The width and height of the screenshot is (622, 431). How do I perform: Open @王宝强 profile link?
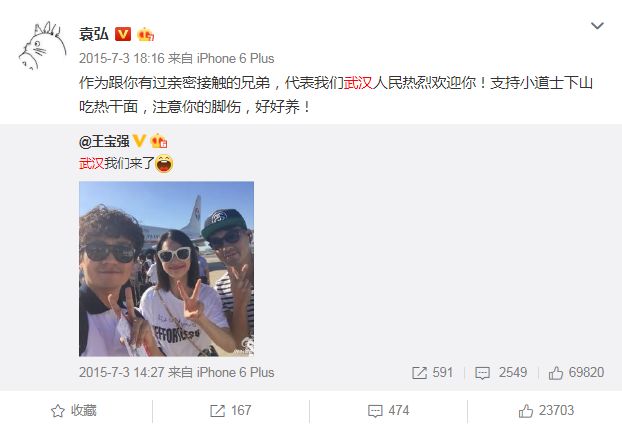(x=104, y=141)
